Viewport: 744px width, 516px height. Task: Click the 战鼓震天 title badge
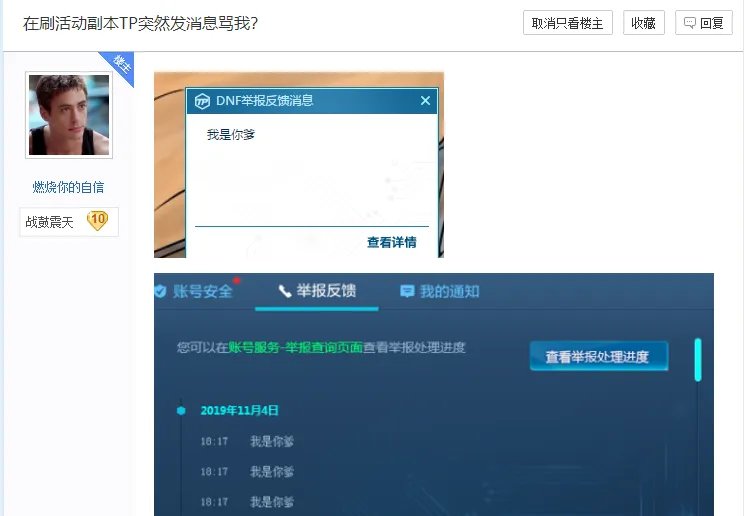(x=50, y=222)
